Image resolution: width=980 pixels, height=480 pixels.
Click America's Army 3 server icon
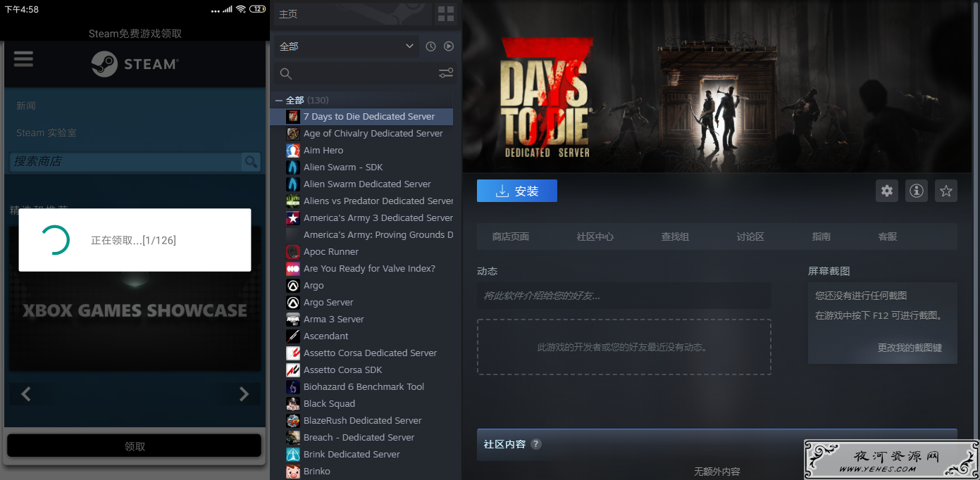click(x=293, y=218)
